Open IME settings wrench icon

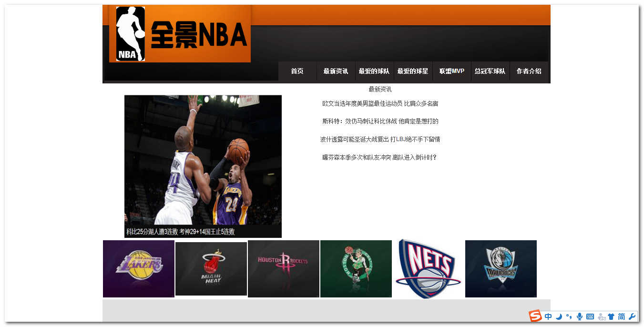[x=632, y=317]
